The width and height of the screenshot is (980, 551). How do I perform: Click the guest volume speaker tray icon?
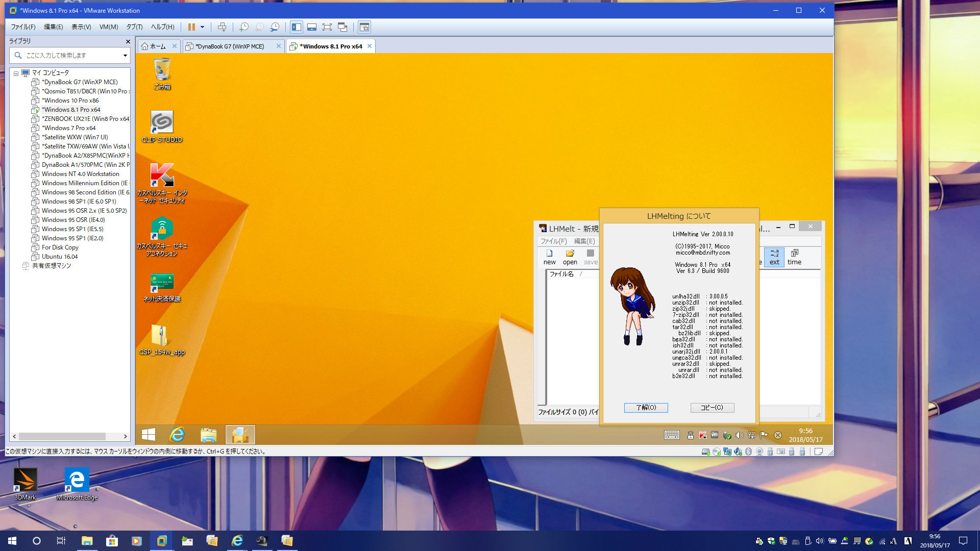(739, 435)
